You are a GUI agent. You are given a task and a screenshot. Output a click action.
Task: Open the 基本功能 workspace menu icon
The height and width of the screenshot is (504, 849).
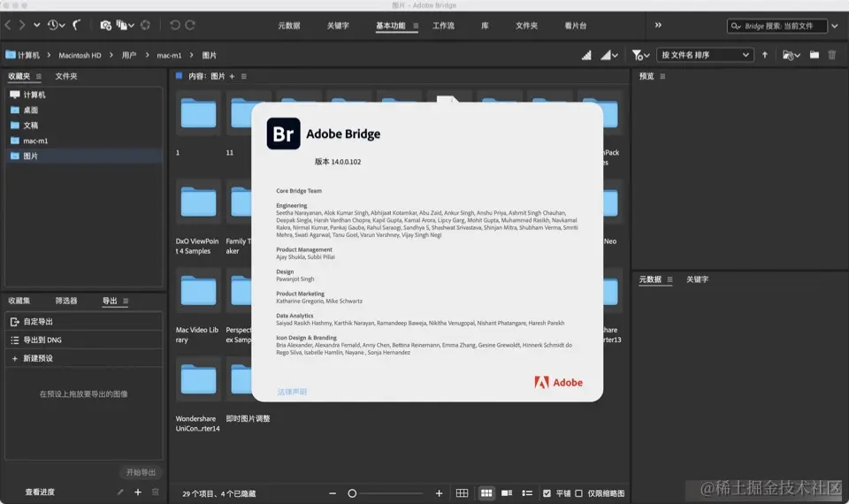tap(416, 26)
